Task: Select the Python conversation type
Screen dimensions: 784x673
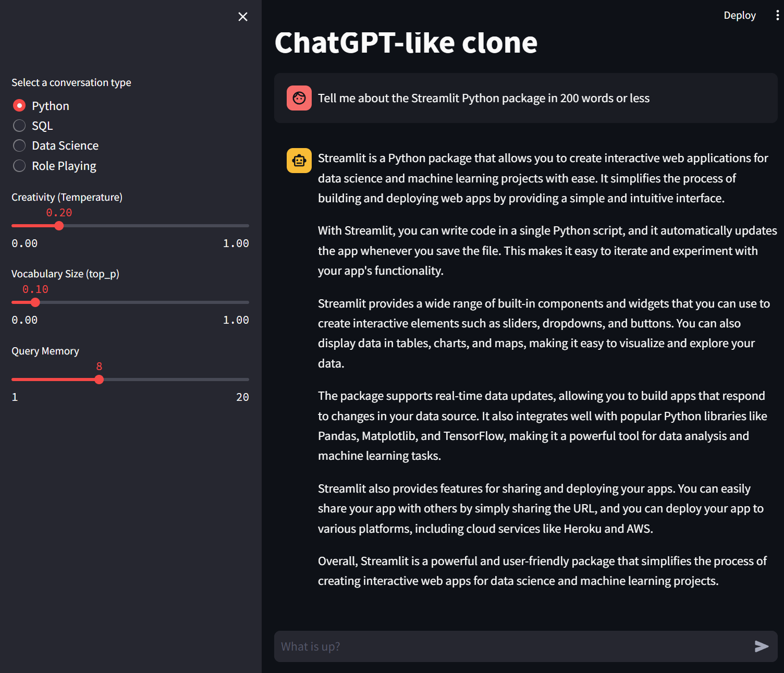Action: click(19, 105)
